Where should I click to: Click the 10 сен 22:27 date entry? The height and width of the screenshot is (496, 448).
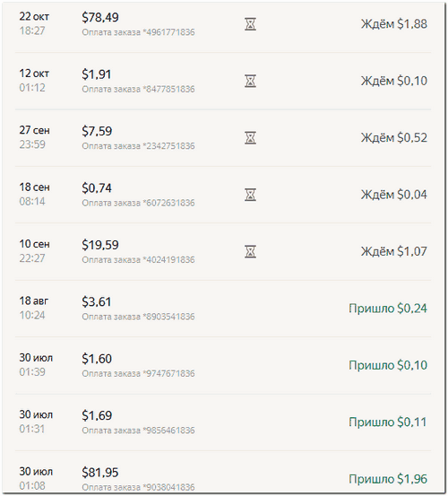pos(34,251)
